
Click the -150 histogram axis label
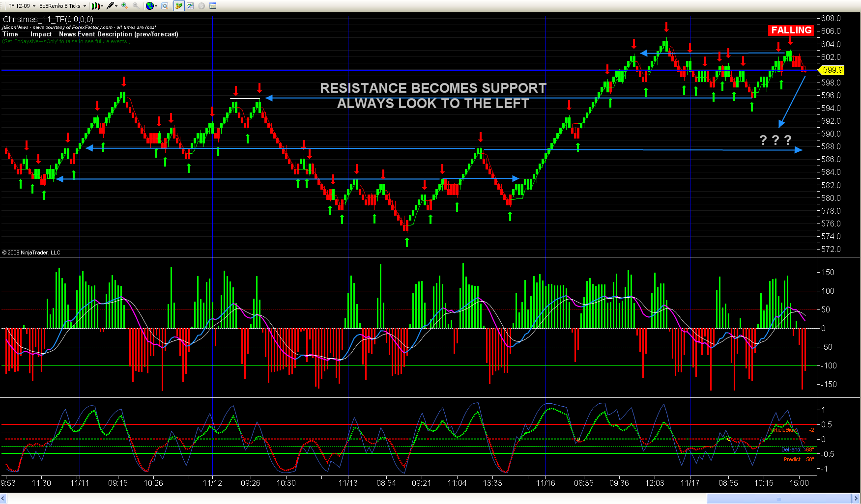(828, 384)
